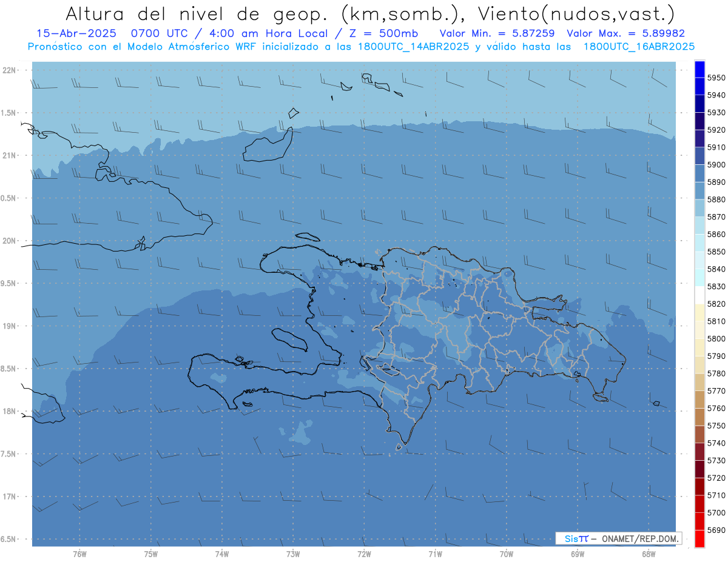Viewport: 728px width, 562px height.
Task: Click the '5800' colorbar label
Action: tap(716, 339)
